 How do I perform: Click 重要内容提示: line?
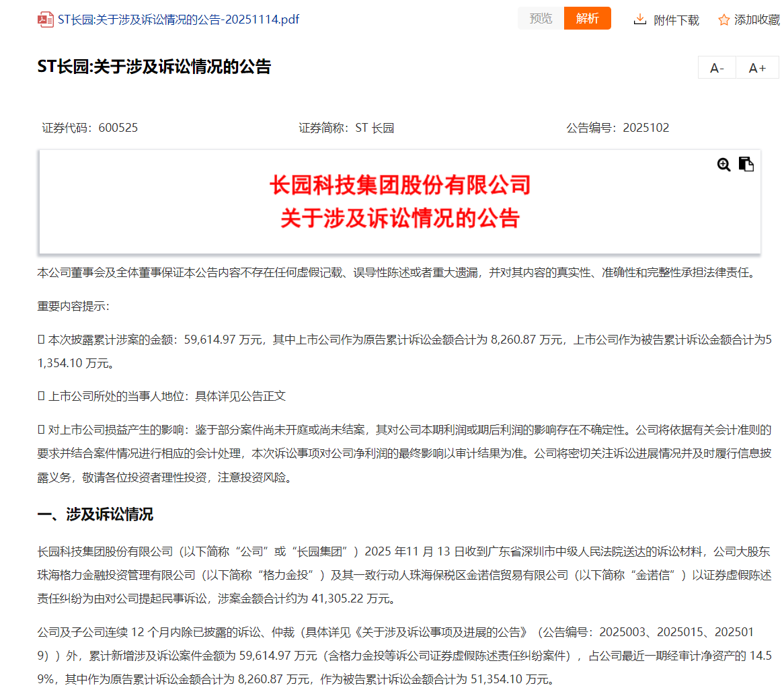(73, 306)
